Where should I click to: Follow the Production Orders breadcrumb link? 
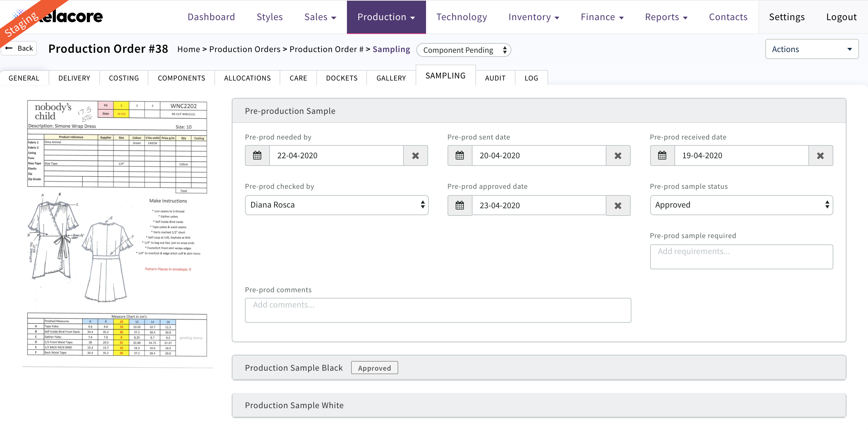[245, 49]
